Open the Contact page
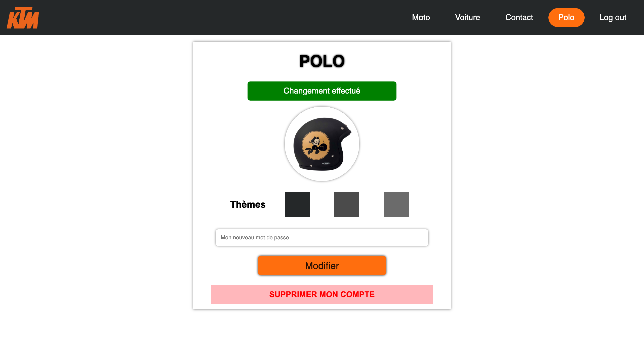Image resolution: width=644 pixels, height=351 pixels. 519,17
